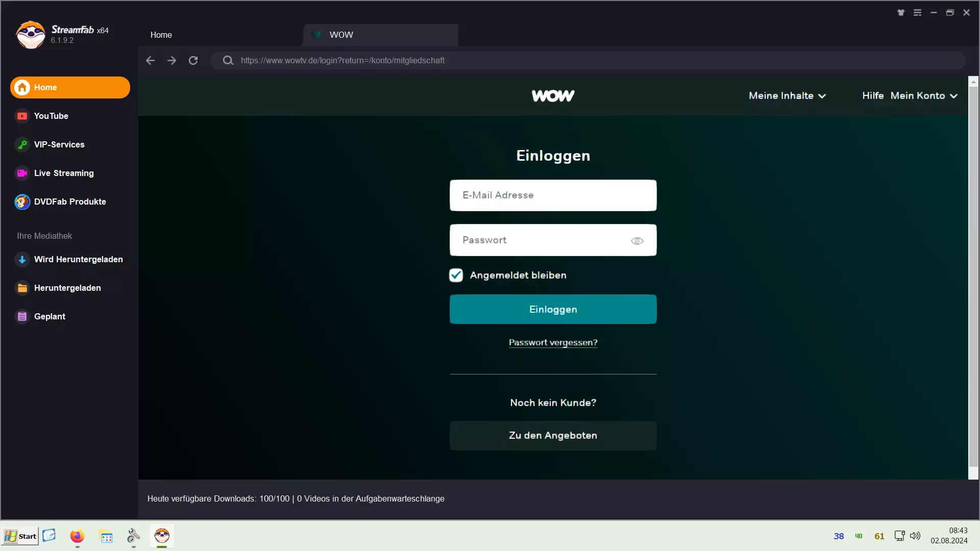Image resolution: width=980 pixels, height=551 pixels.
Task: Click the Einloggen heading
Action: (x=553, y=156)
